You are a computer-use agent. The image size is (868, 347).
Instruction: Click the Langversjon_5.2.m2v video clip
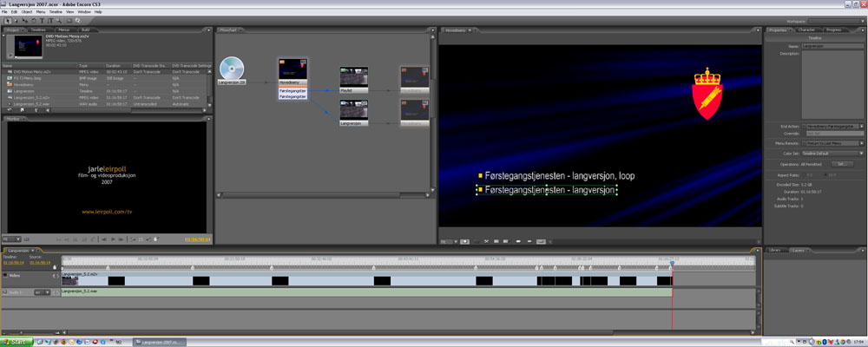366,278
